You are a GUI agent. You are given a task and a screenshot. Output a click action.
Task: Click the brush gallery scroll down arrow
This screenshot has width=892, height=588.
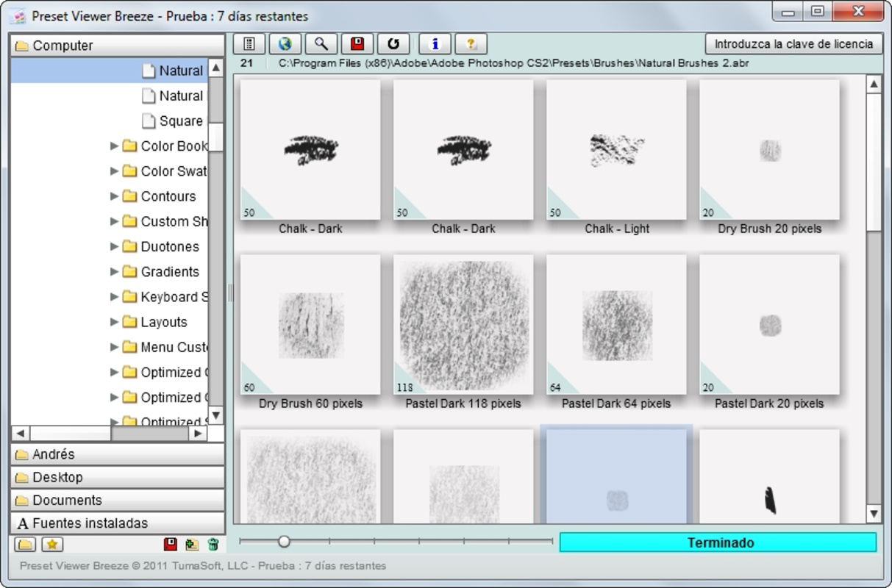point(874,514)
